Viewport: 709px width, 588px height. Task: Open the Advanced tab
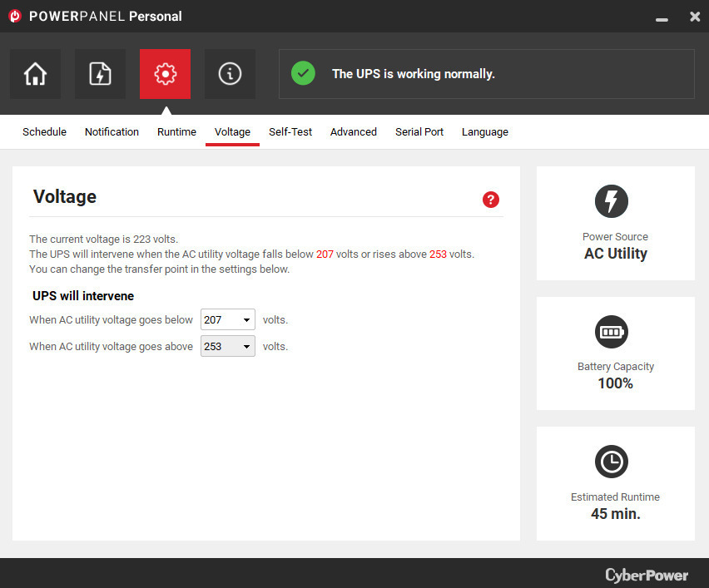pos(353,132)
